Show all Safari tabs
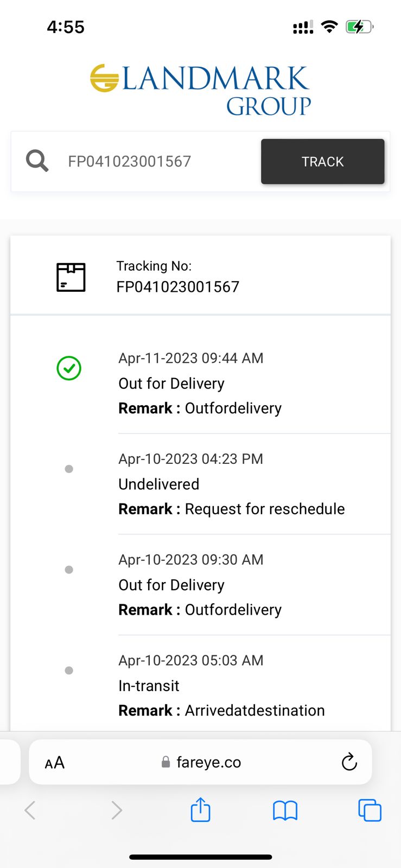This screenshot has width=401, height=868. click(370, 810)
